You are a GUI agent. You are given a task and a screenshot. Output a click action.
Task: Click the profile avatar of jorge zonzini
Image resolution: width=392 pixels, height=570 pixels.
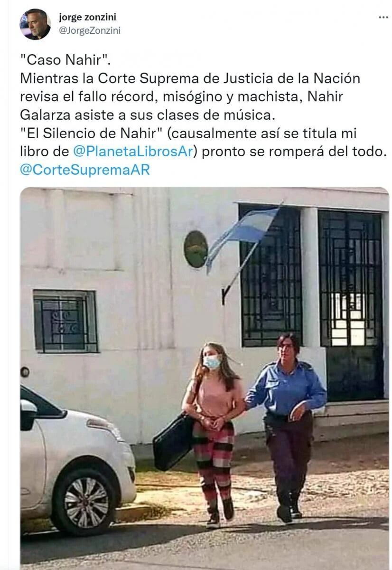[35, 24]
